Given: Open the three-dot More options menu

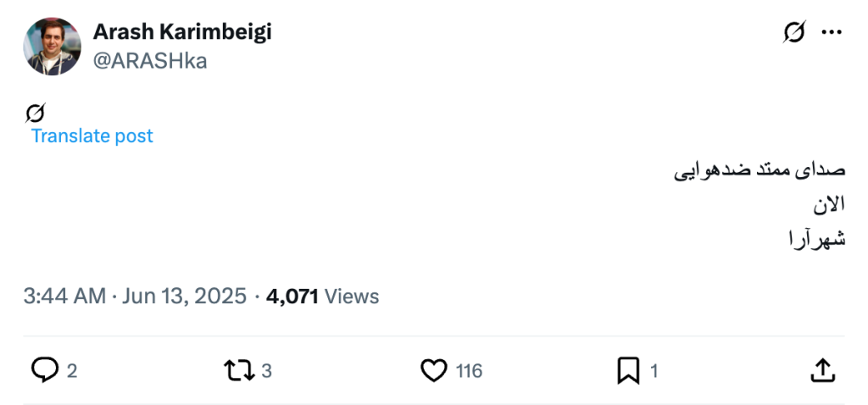Looking at the screenshot, I should pyautogui.click(x=832, y=33).
